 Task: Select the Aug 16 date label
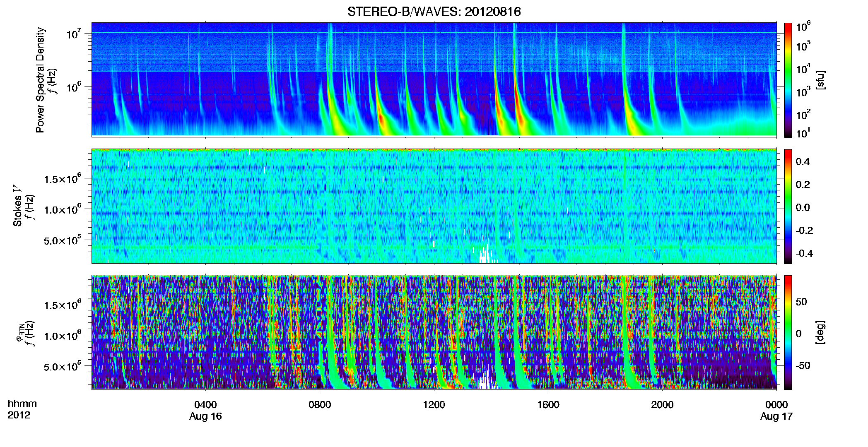205,416
